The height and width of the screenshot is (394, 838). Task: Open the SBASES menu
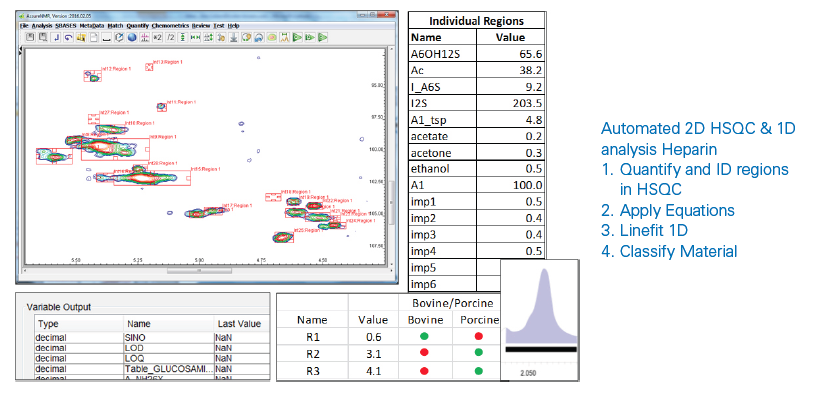click(66, 26)
